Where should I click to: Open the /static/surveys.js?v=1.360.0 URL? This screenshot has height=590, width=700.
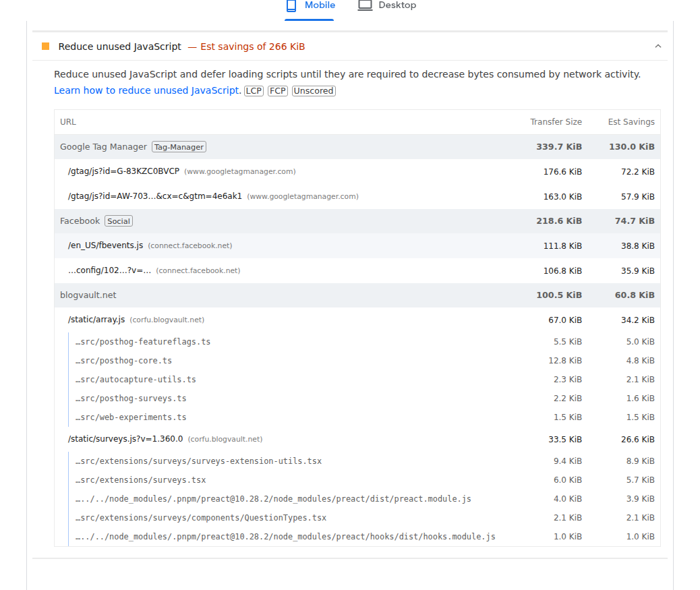125,439
